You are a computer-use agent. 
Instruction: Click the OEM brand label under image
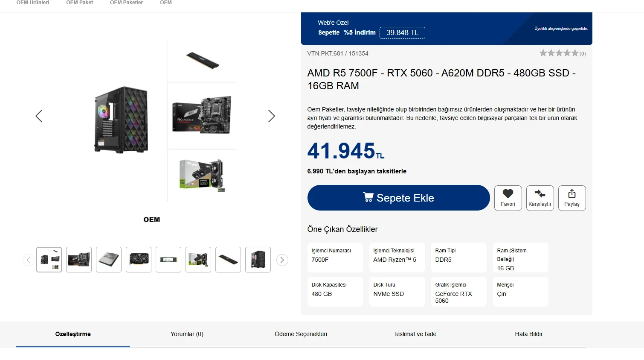coord(152,220)
